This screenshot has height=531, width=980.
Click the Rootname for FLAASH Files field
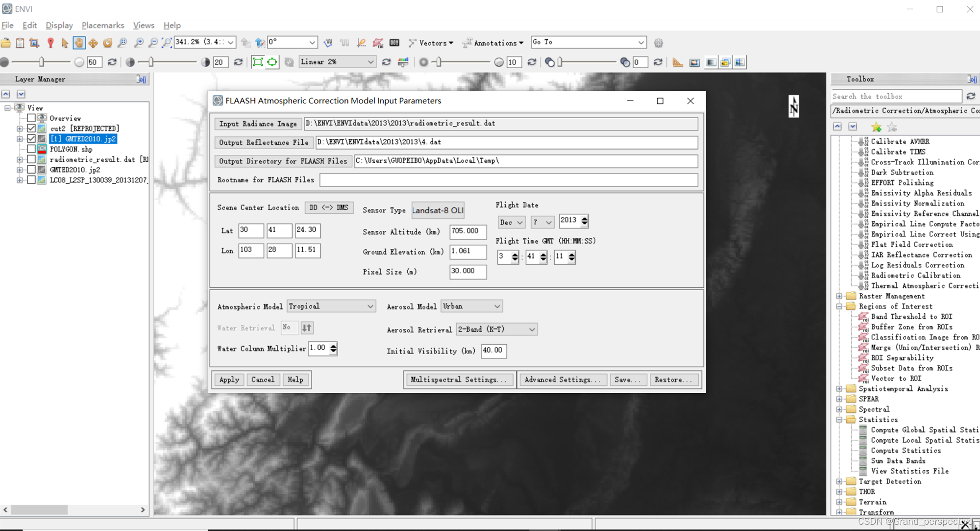click(508, 180)
